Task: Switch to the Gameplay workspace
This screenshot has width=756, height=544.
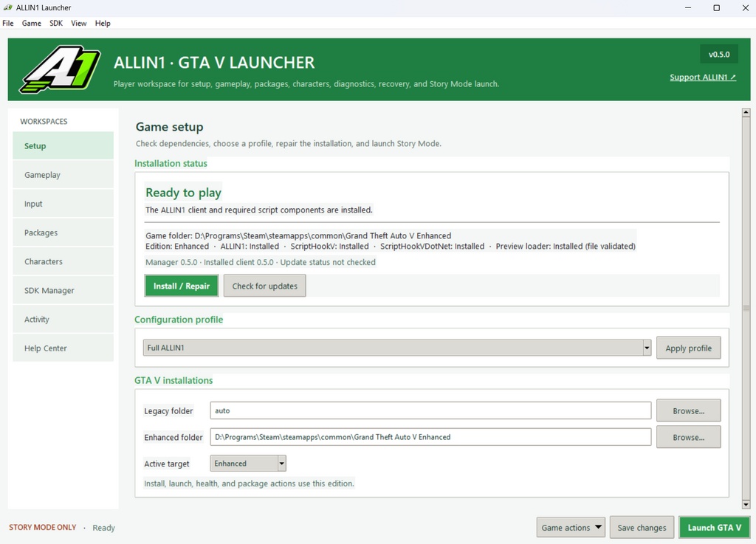Action: click(x=63, y=174)
